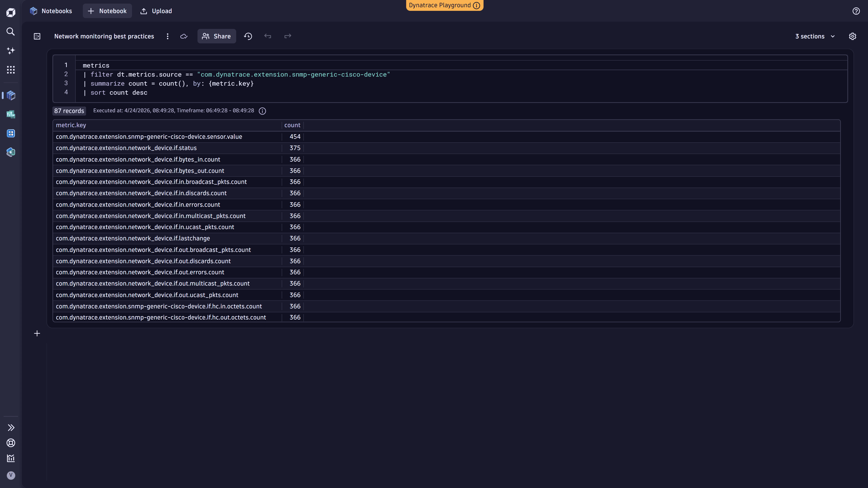Image resolution: width=868 pixels, height=488 pixels.
Task: Click the cloud save status icon
Action: (x=184, y=36)
